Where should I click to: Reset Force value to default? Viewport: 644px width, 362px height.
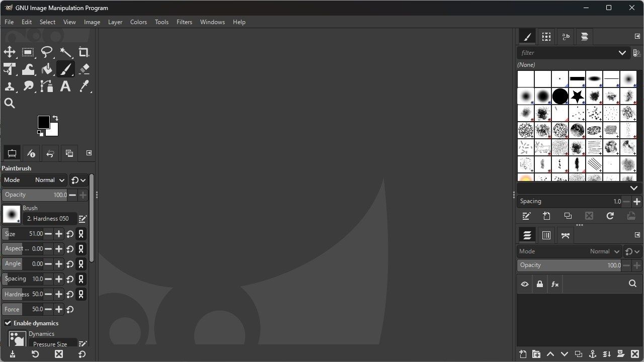[70, 309]
